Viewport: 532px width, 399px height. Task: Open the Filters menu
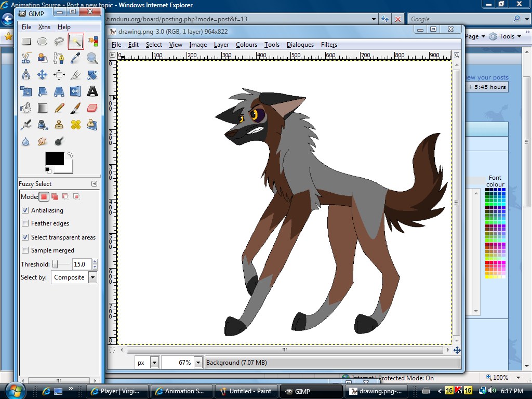pos(329,45)
